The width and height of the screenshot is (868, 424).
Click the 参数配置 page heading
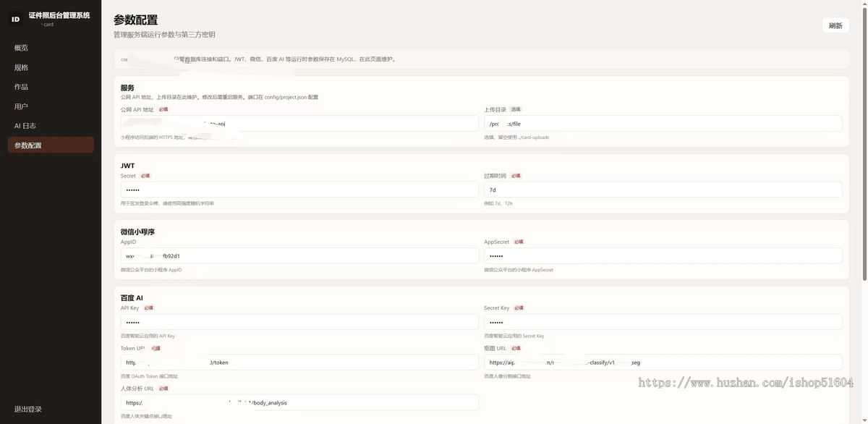click(x=135, y=20)
